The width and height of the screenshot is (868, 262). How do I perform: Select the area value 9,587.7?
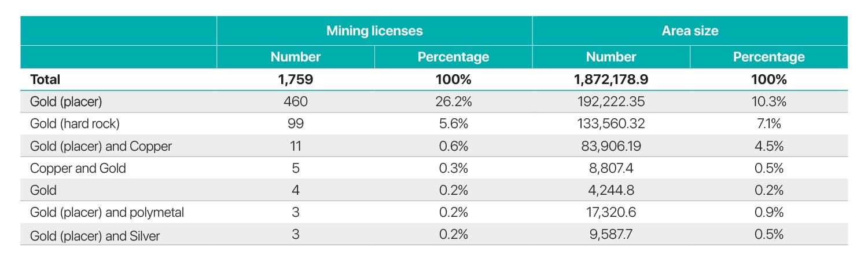point(611,235)
